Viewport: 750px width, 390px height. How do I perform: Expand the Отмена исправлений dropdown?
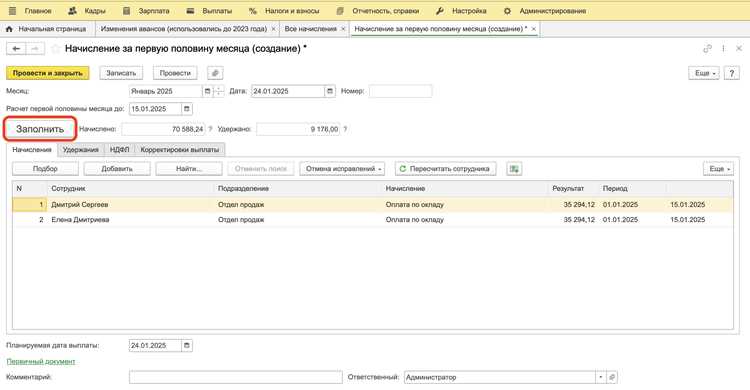pyautogui.click(x=342, y=169)
